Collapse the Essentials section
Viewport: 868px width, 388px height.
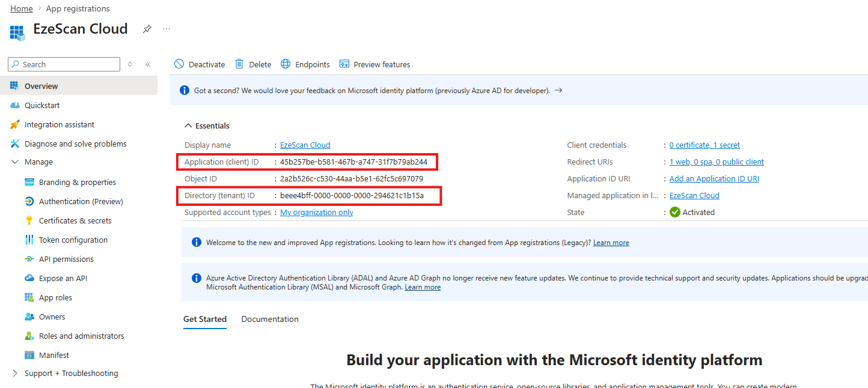(x=187, y=126)
